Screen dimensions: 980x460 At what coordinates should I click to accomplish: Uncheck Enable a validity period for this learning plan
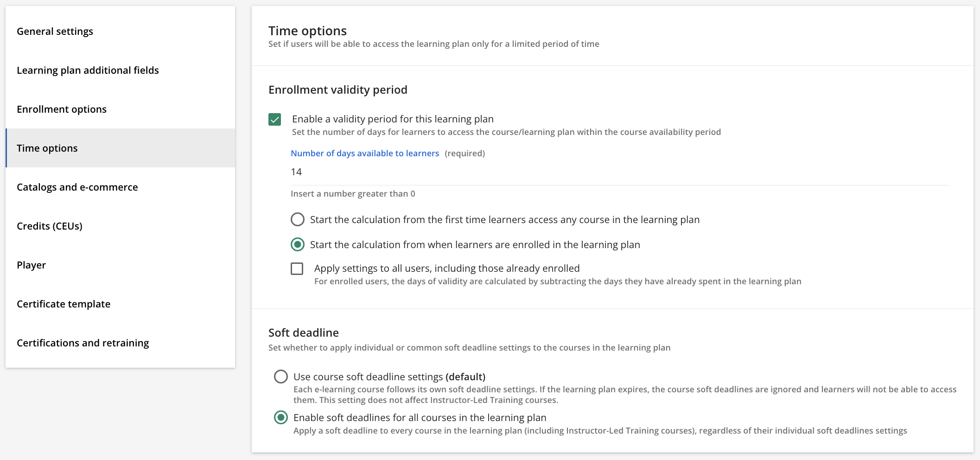(274, 119)
